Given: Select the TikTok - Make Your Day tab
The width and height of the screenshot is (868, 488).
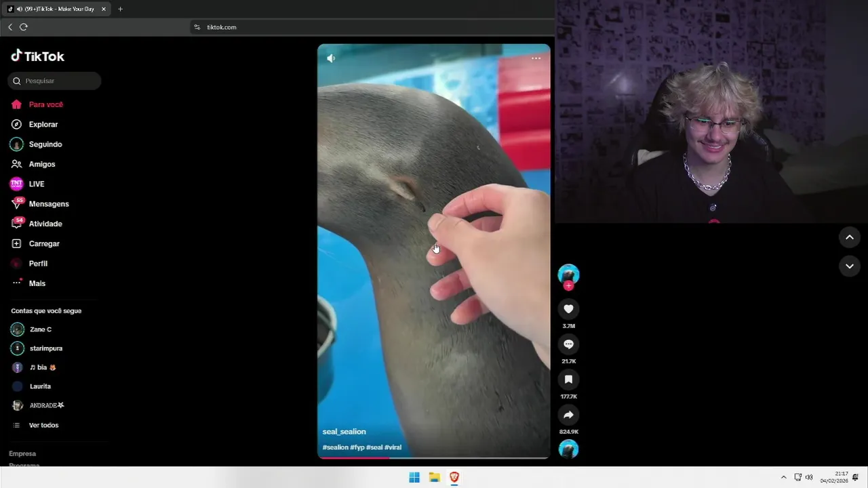Looking at the screenshot, I should tap(58, 9).
